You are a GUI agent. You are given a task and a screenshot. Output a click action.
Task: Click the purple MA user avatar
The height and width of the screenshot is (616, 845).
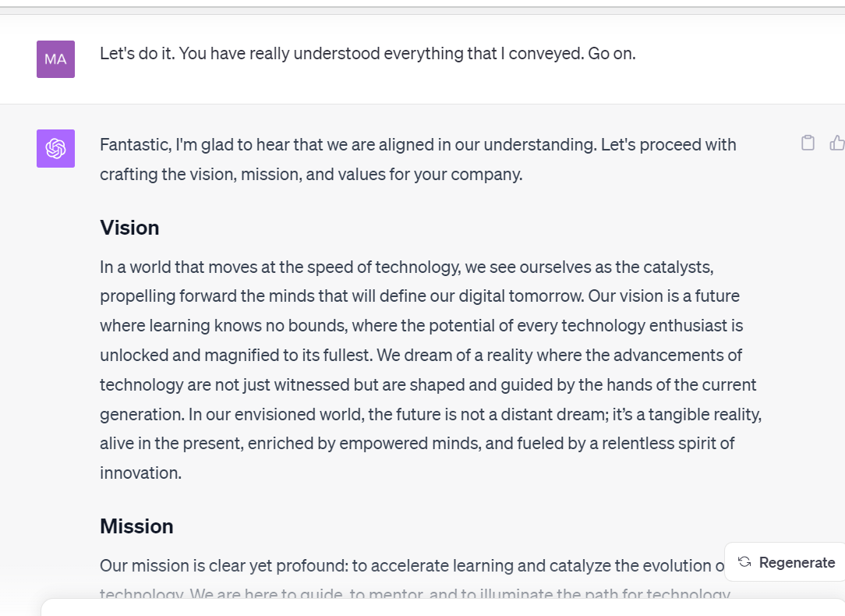(55, 59)
